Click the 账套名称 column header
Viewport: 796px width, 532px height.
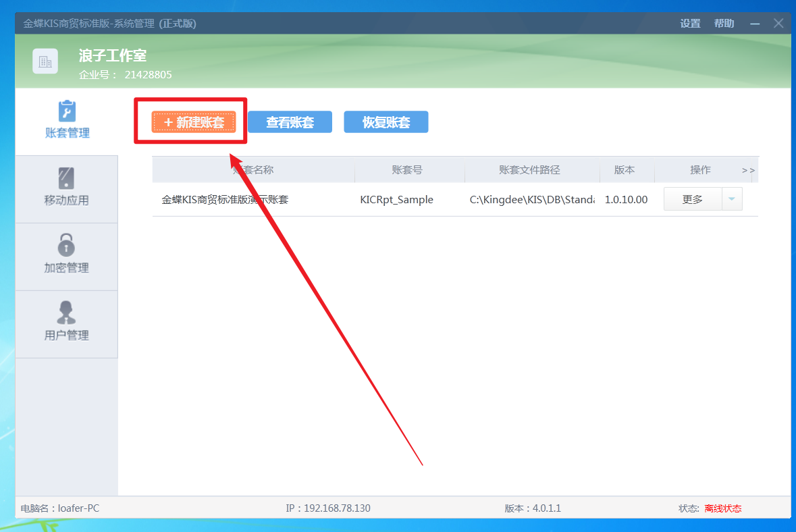coord(253,170)
